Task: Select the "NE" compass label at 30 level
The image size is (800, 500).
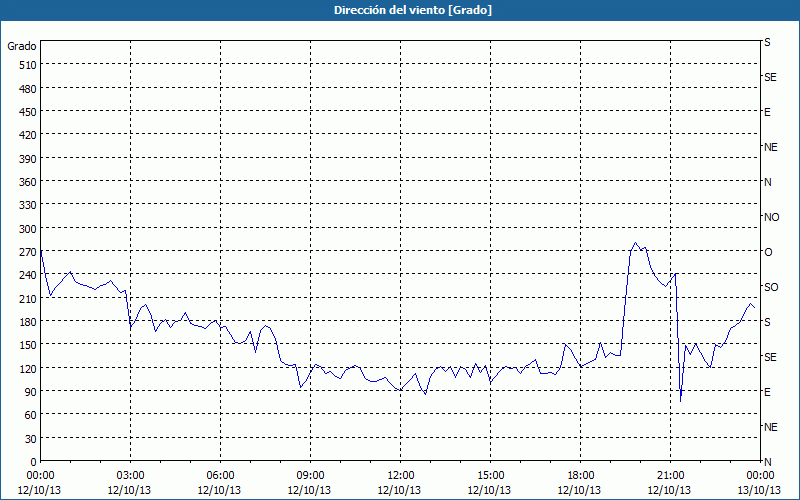Action: (x=771, y=427)
